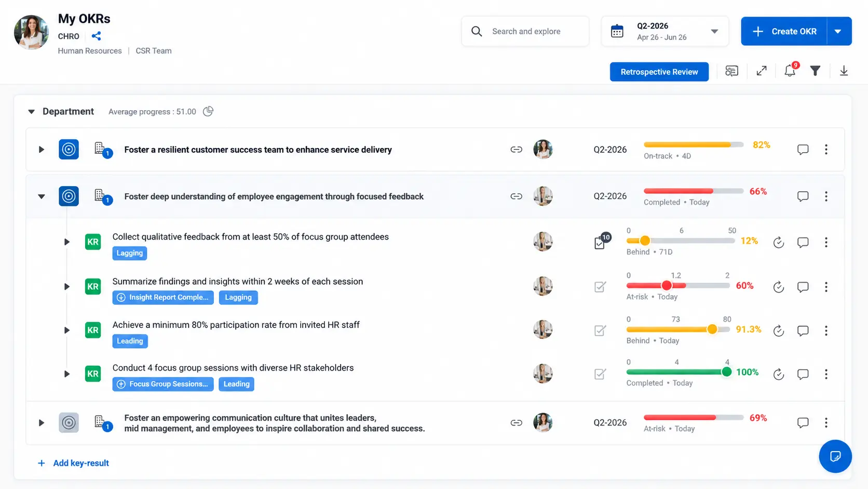Open Insight Report Comple... linked tag
868x489 pixels.
(x=163, y=297)
